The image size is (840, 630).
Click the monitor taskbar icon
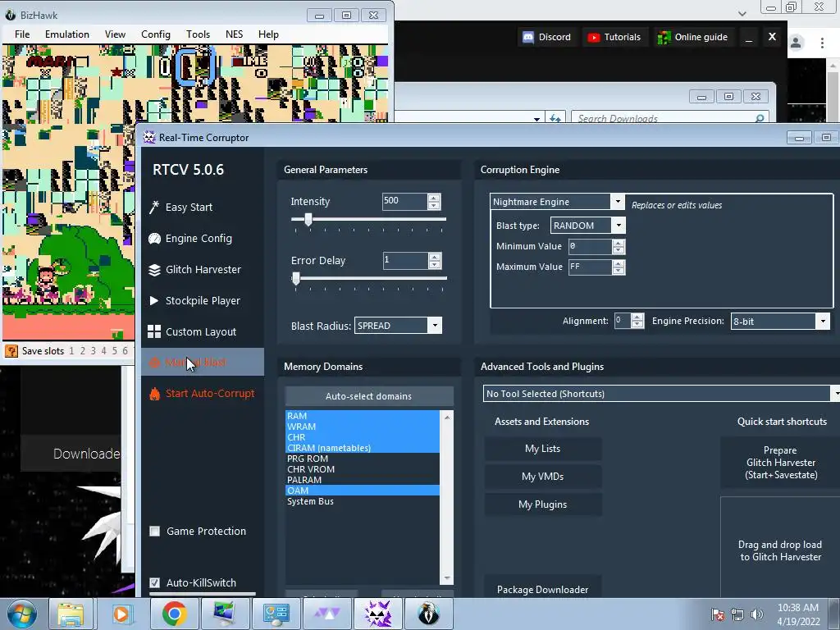point(224,614)
